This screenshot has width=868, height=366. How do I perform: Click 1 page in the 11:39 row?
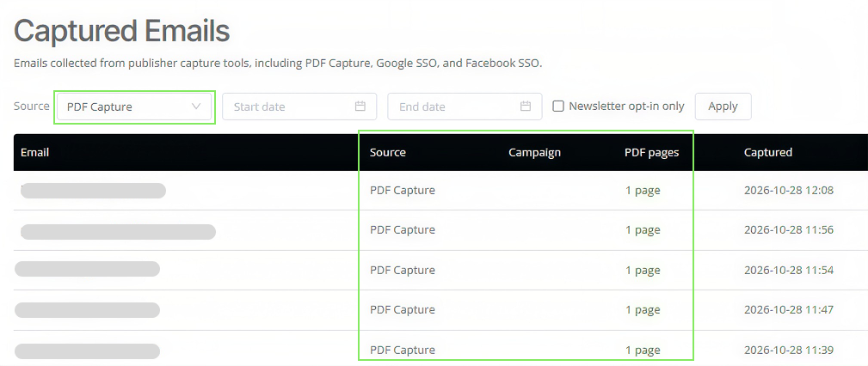(643, 351)
